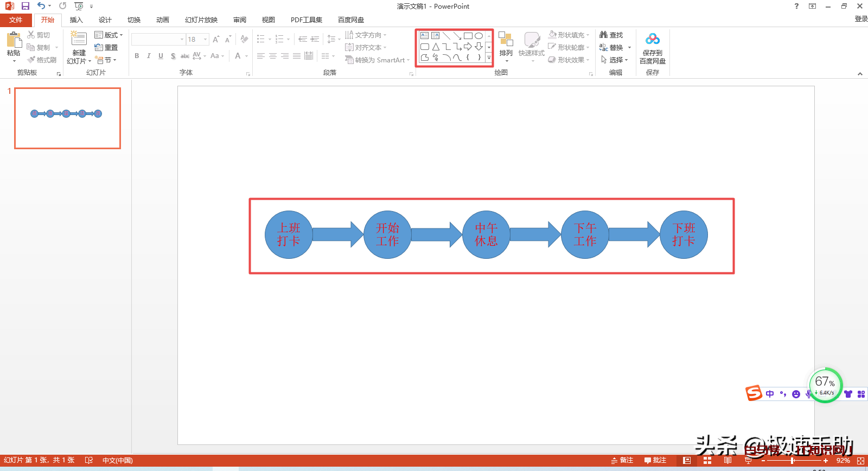
Task: Click the save icon in quick access toolbar
Action: pos(25,6)
